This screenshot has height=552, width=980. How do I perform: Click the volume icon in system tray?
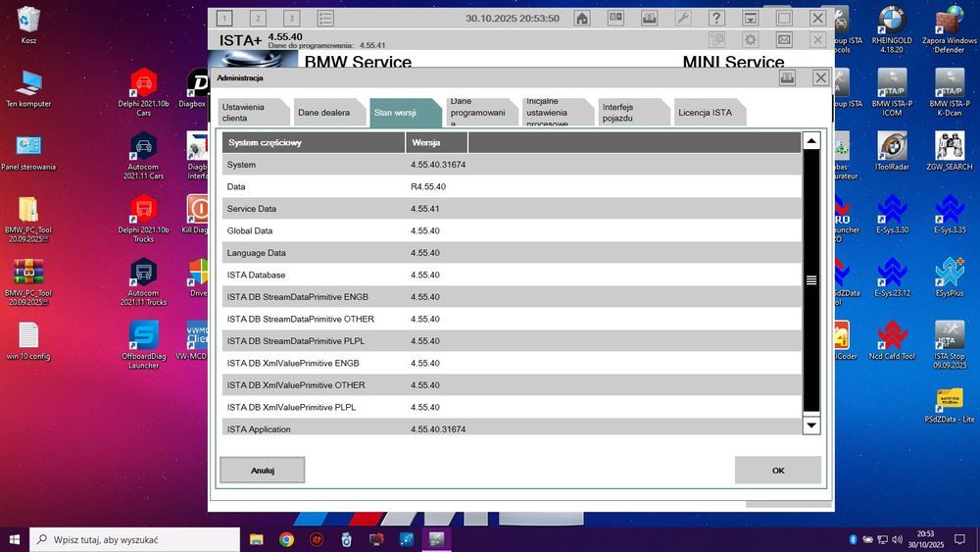point(898,539)
